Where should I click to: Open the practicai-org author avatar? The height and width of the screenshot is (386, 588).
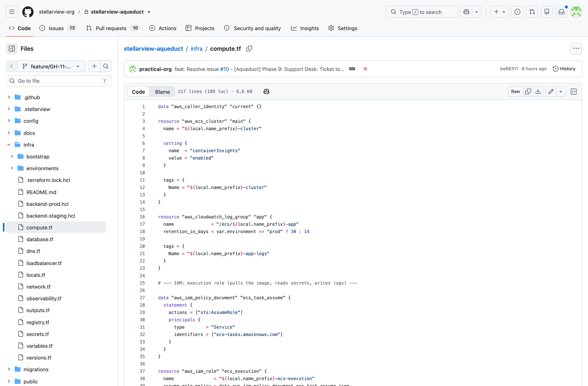coord(133,69)
